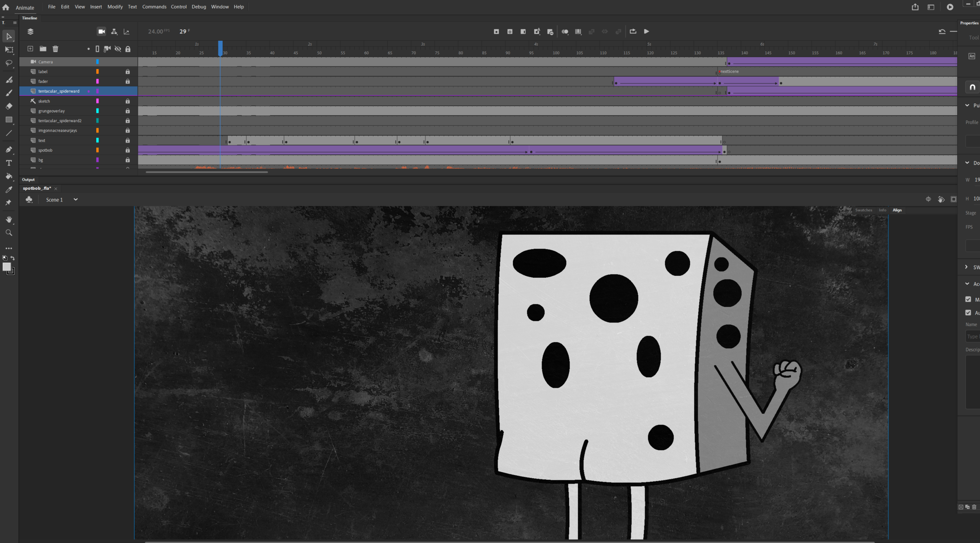Click the Test Movie play button
The height and width of the screenshot is (543, 980).
click(950, 7)
